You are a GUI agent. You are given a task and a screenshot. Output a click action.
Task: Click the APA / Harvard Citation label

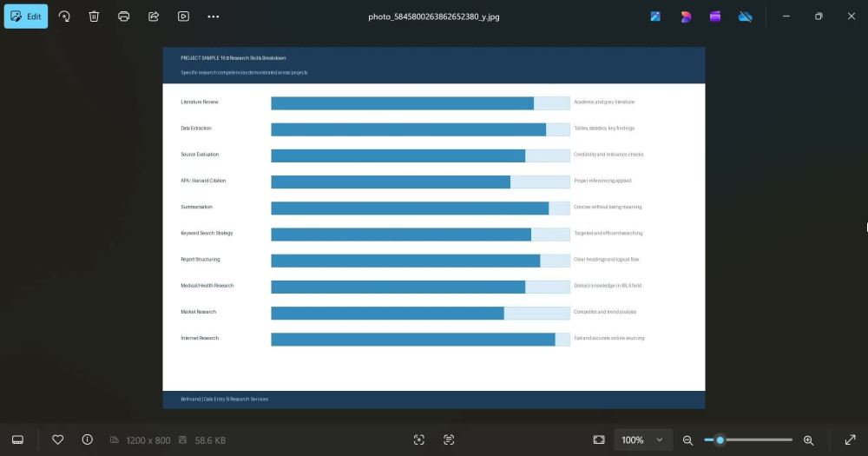(203, 181)
